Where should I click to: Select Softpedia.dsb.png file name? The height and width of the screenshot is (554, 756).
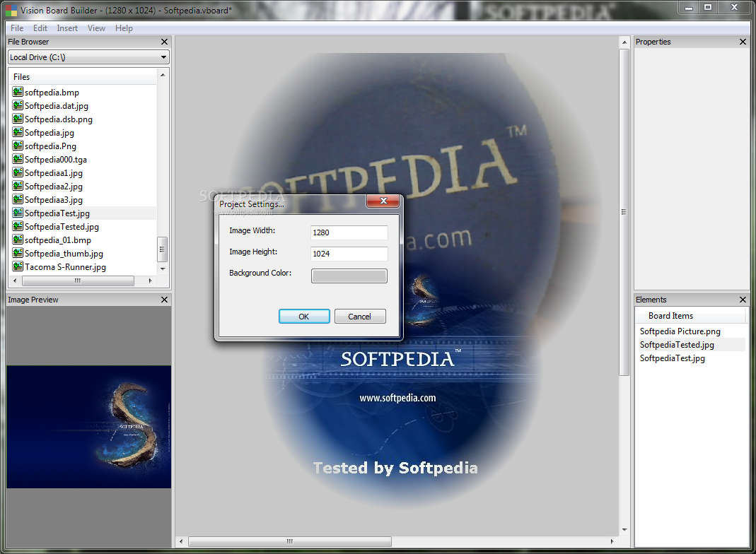(59, 119)
